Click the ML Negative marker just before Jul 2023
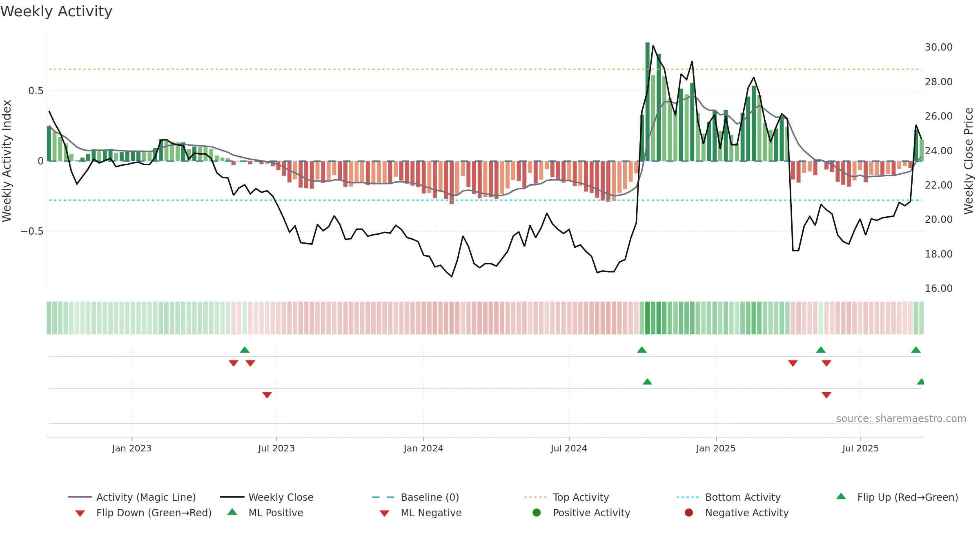Screen dimensions: 980x551 click(x=267, y=395)
